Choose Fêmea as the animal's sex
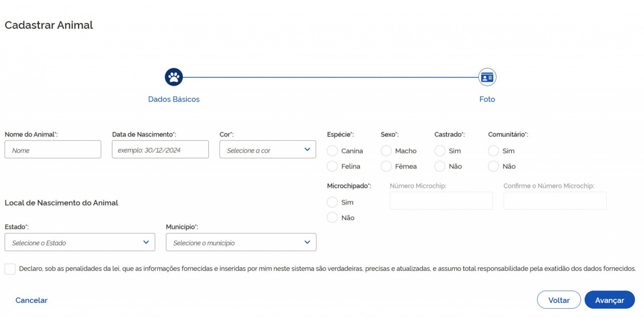644x318 pixels. click(x=386, y=166)
